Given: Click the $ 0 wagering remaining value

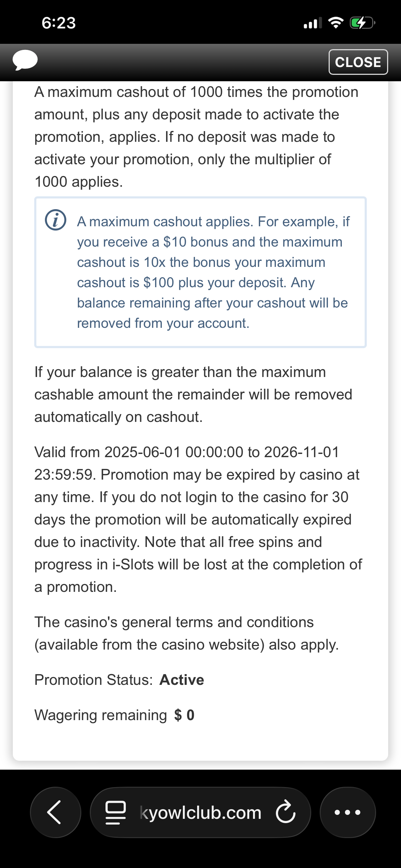Looking at the screenshot, I should coord(184,715).
